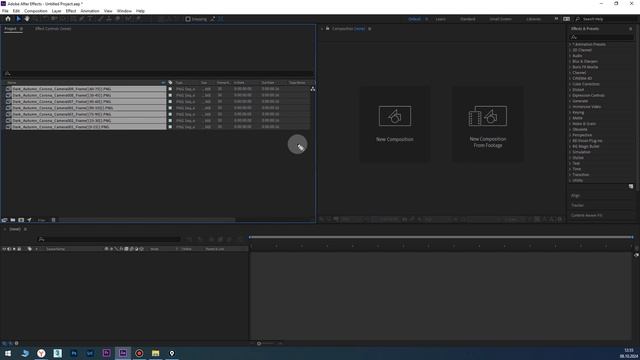Open timeline panel menu icon
The width and height of the screenshot is (640, 360).
point(25,229)
